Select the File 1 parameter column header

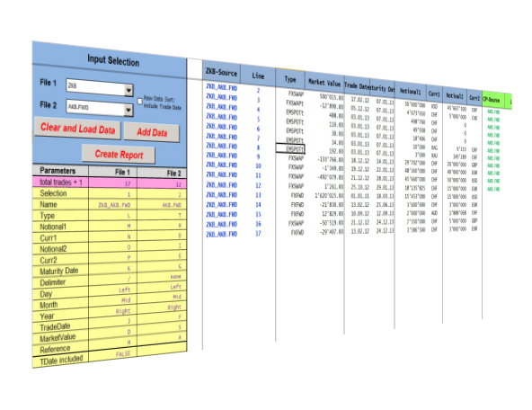tap(113, 172)
